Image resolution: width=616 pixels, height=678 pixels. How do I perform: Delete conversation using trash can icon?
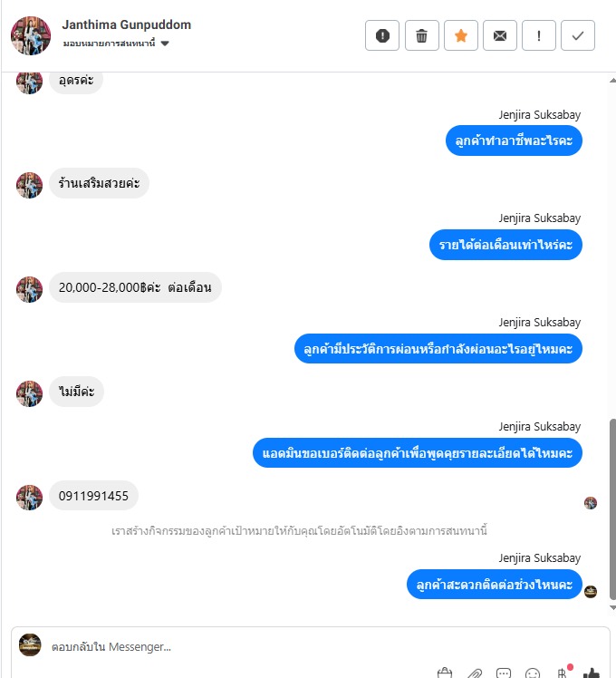[421, 35]
